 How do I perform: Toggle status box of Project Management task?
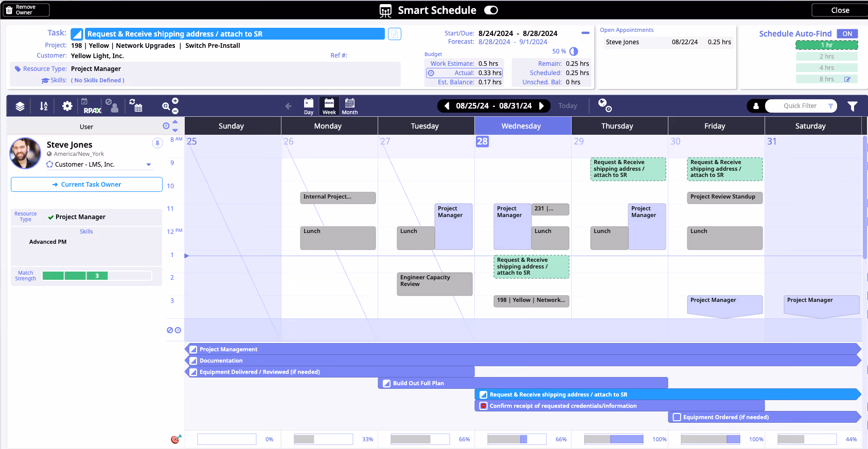click(x=193, y=350)
